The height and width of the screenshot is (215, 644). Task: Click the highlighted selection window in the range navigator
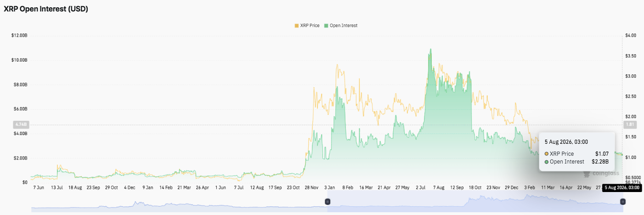(475, 201)
